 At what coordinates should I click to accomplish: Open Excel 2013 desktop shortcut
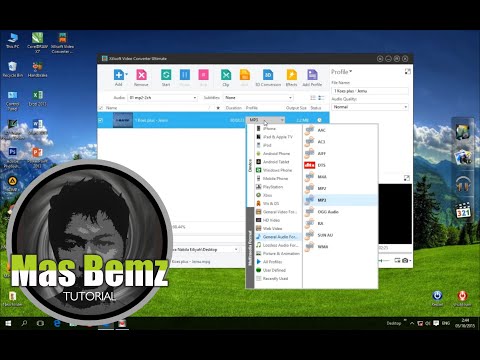(37, 98)
